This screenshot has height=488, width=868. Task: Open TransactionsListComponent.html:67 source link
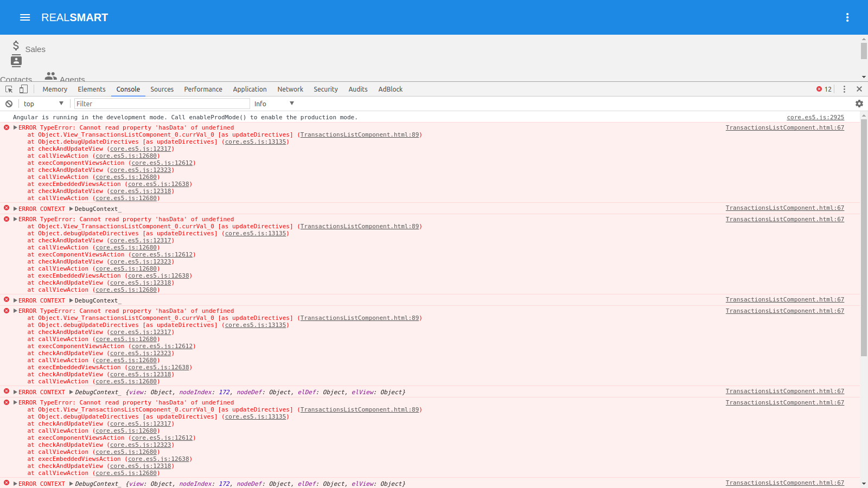click(x=784, y=127)
